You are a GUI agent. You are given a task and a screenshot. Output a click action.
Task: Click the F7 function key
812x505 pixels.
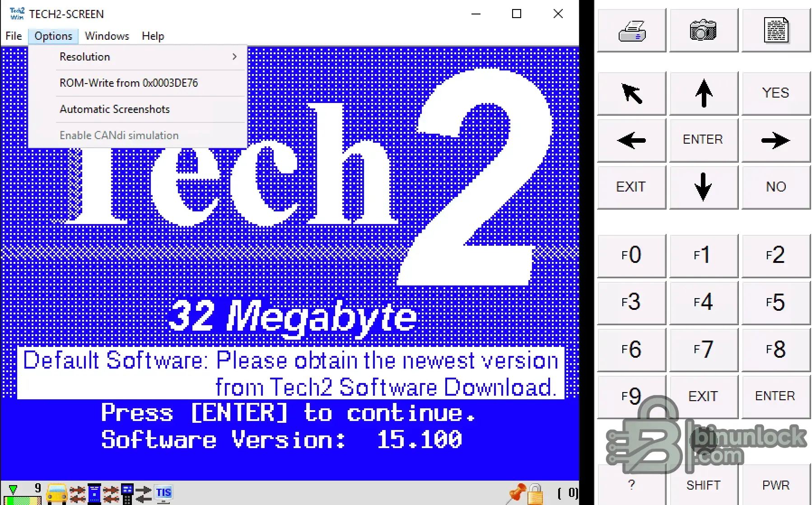tap(704, 350)
